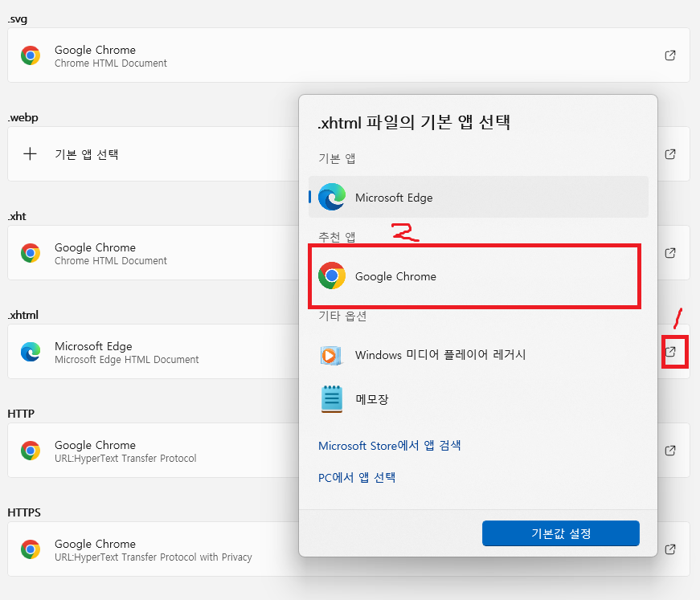This screenshot has width=700, height=600.
Task: Click the .svg extension heading
Action: coord(18,19)
